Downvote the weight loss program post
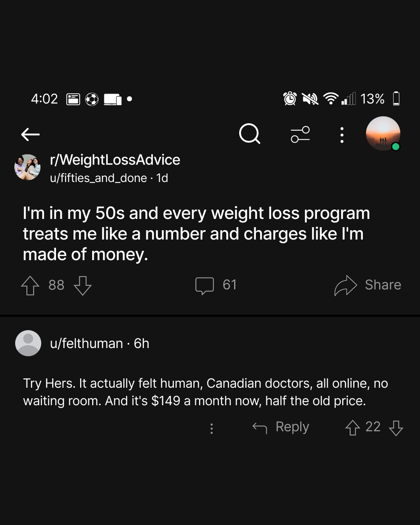 pos(83,285)
